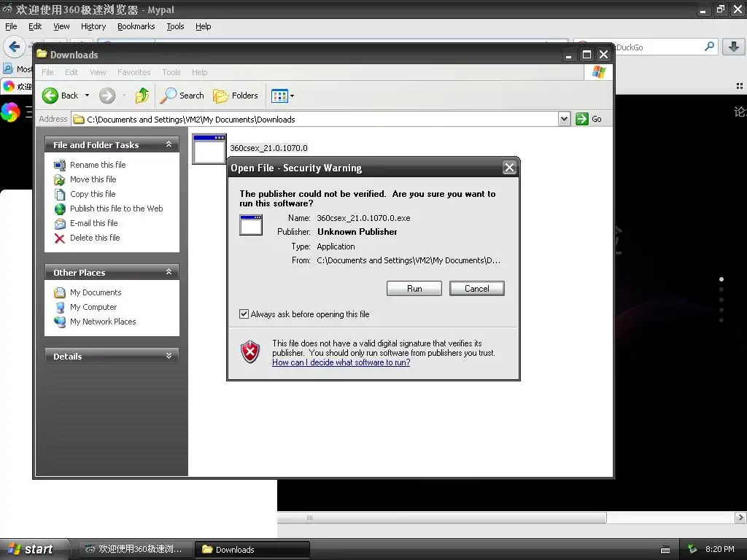The height and width of the screenshot is (560, 747).
Task: Click the Downloads taskbar button
Action: (252, 549)
